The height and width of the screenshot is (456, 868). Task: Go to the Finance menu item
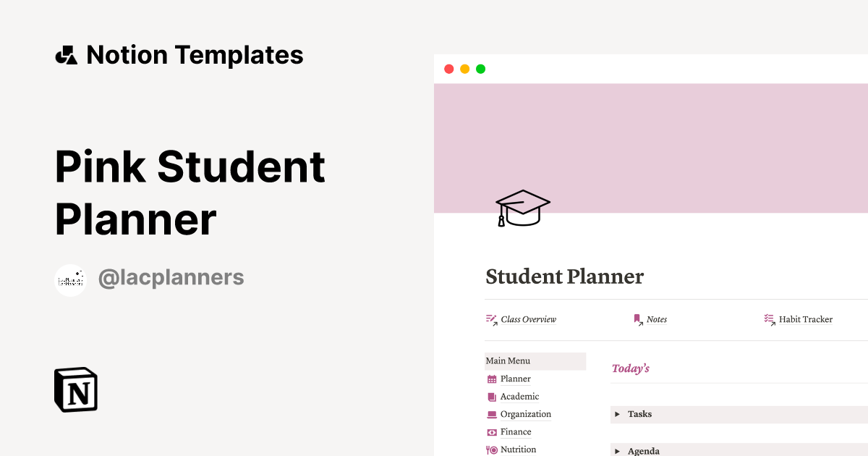516,432
